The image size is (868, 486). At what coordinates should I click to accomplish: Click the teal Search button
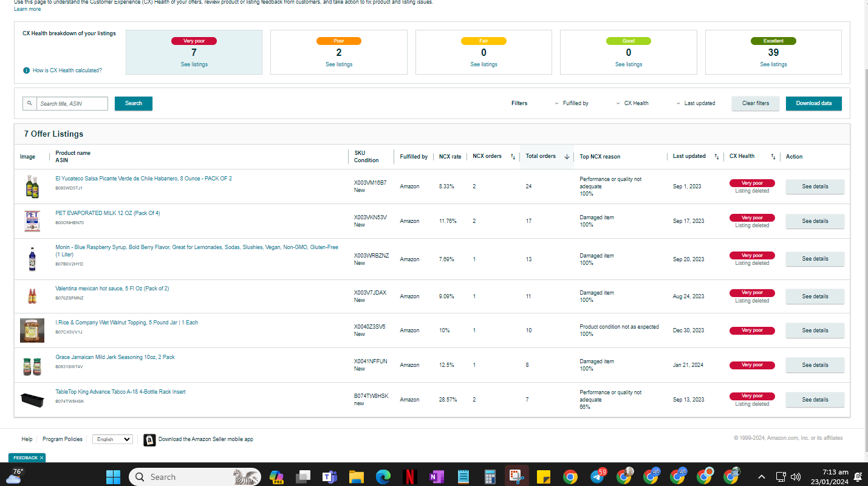(134, 103)
